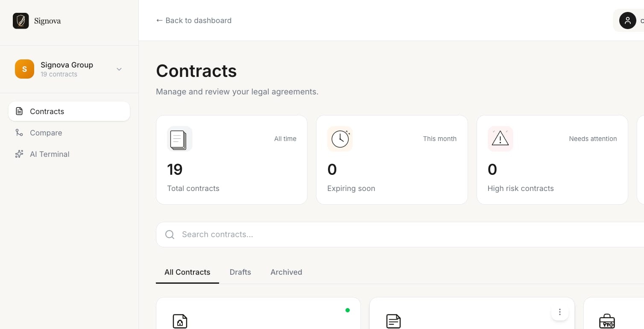The width and height of the screenshot is (644, 329).
Task: Click the warning icon on High risk card
Action: (500, 139)
